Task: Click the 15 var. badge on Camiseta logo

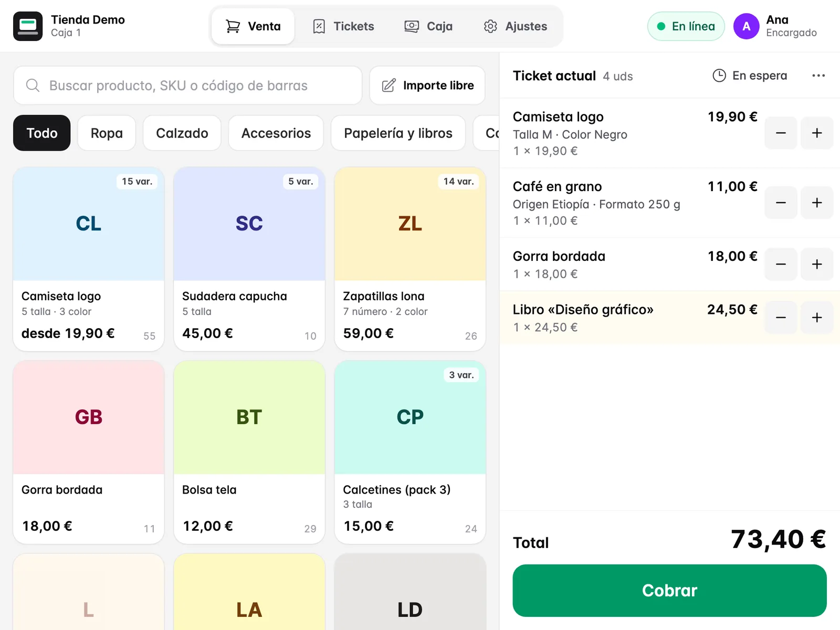Action: [137, 182]
